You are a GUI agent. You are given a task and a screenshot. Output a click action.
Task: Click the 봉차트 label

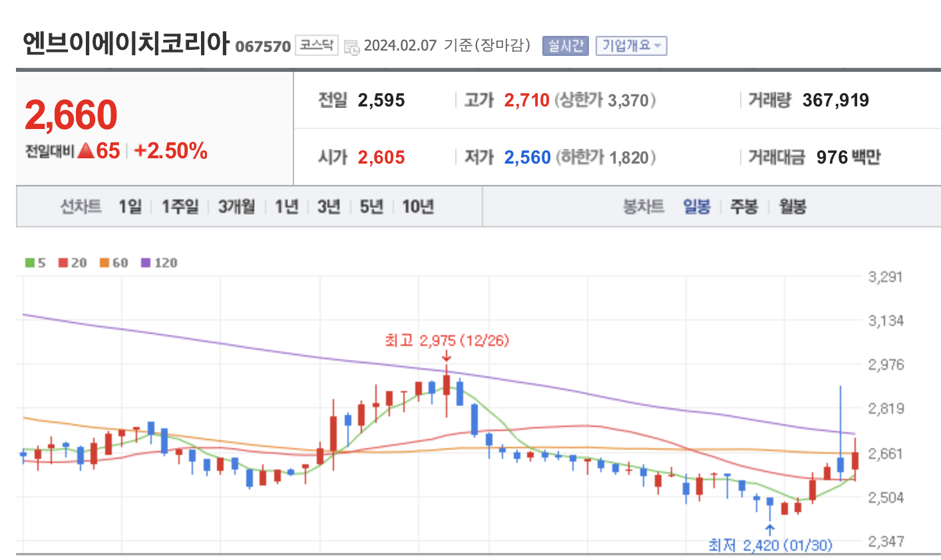click(643, 207)
